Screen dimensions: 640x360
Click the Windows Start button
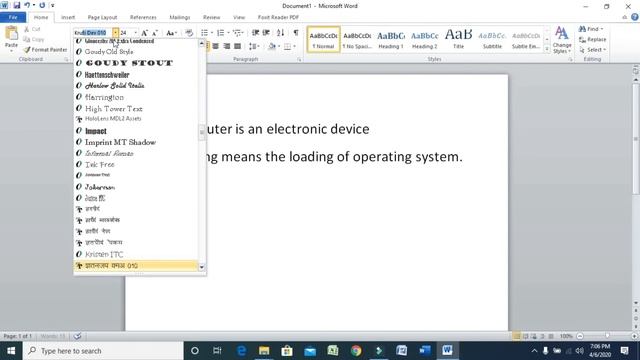tap(11, 351)
